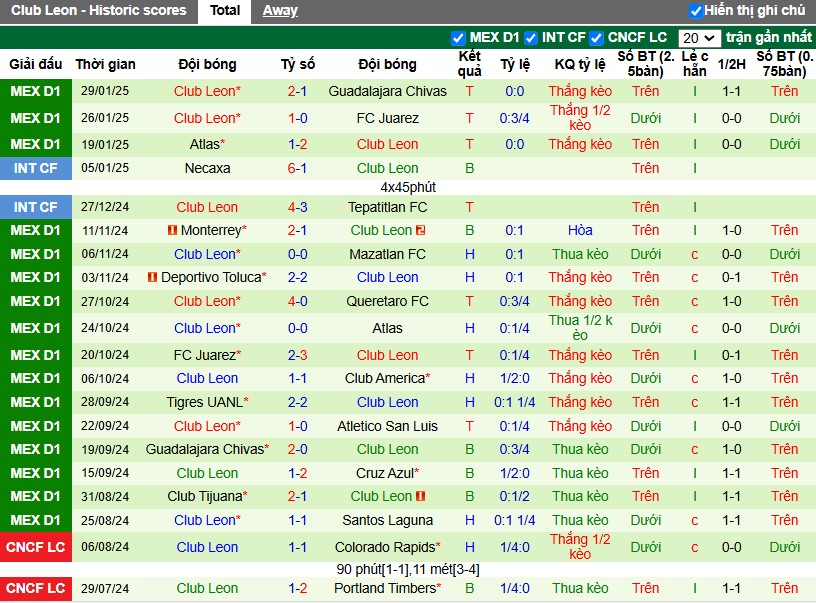816x603 pixels.
Task: Click red card icon after Club Leon vs Tijuana
Action: 420,496
